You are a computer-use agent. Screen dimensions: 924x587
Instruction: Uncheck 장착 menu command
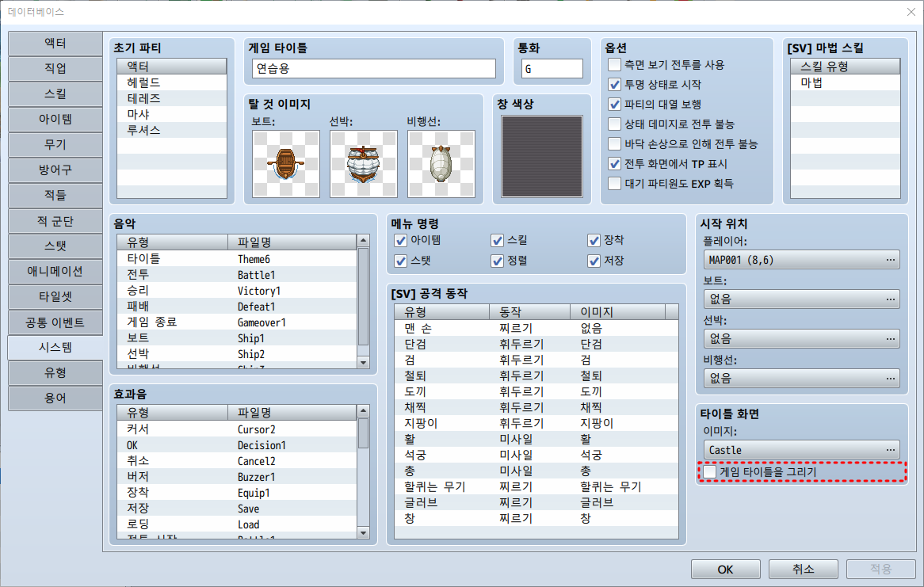pos(594,241)
